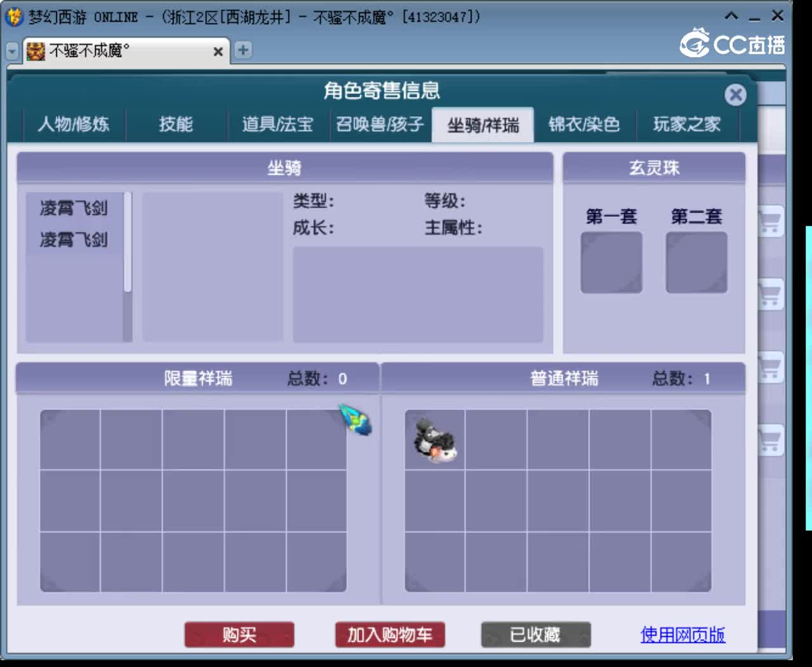Click the cow mount in 普通祥瑞 grid
The image size is (812, 667).
pos(435,440)
